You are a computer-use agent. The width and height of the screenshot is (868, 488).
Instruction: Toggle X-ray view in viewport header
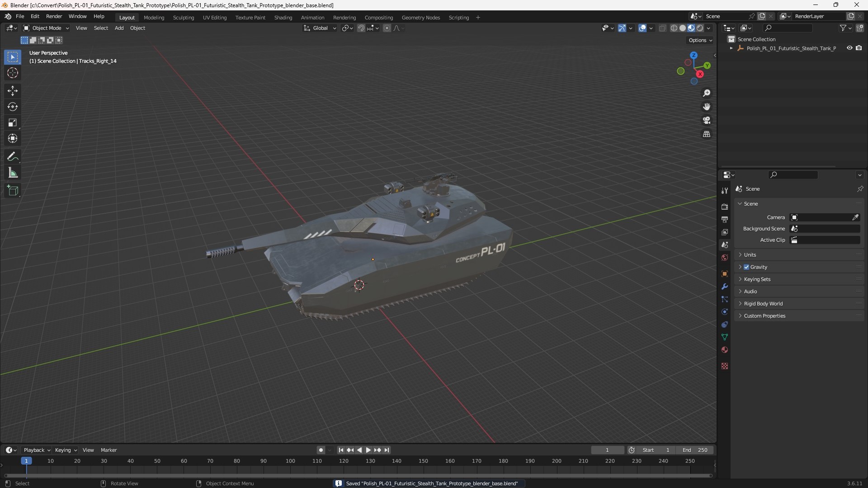point(662,28)
